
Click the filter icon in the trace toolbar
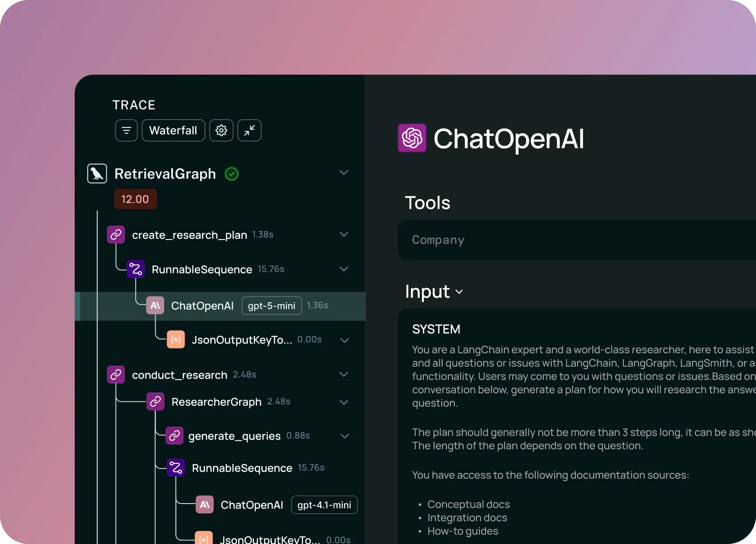126,131
